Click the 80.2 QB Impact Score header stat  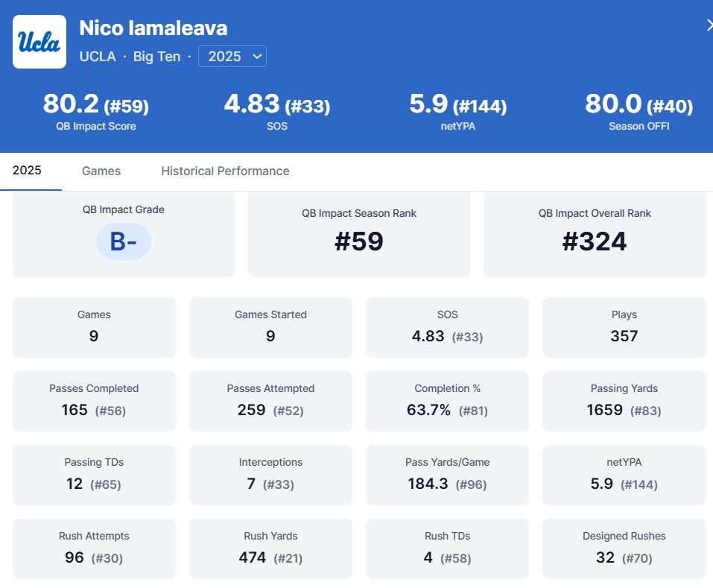[95, 111]
